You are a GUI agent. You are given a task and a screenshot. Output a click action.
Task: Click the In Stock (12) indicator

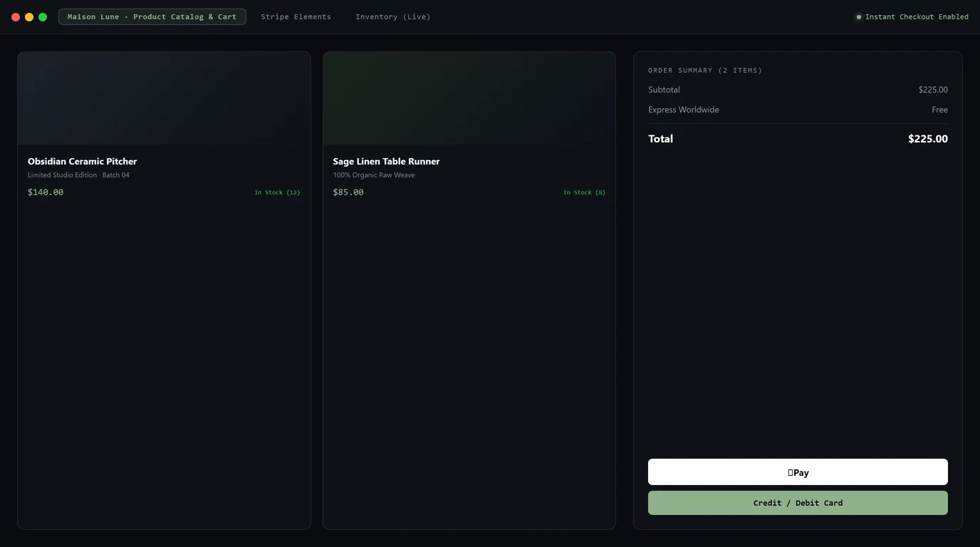[x=277, y=192]
